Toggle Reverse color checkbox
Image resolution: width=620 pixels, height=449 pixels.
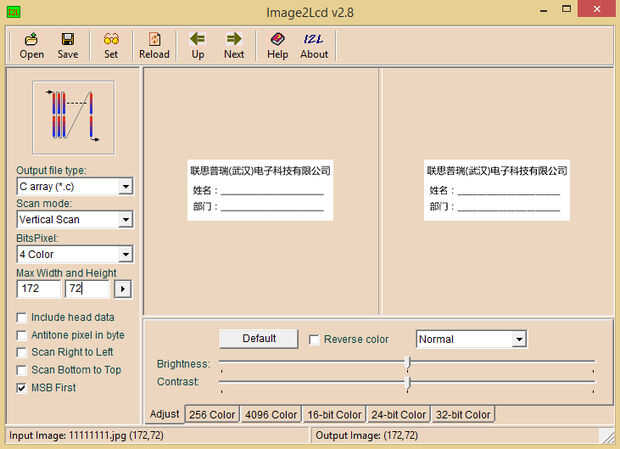click(x=314, y=340)
